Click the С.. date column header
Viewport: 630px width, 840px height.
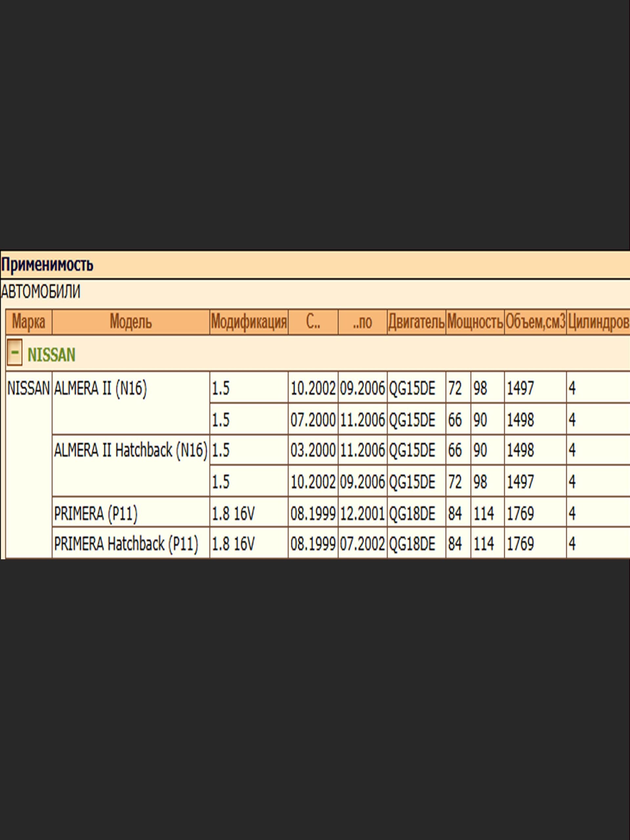point(313,322)
